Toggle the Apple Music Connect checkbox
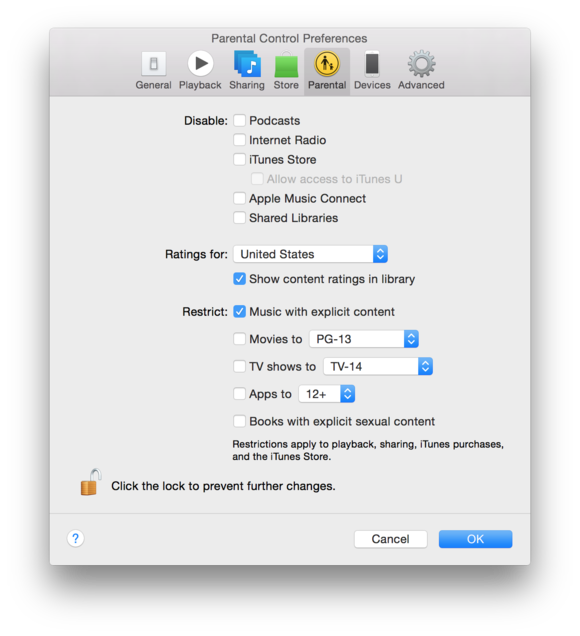This screenshot has height=636, width=580. (239, 198)
